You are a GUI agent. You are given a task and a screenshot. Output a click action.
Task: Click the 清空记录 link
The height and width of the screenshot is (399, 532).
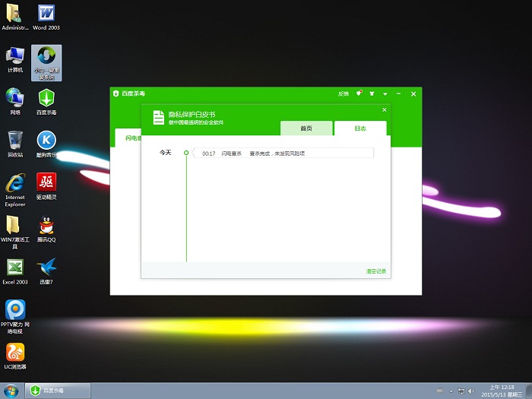376,271
